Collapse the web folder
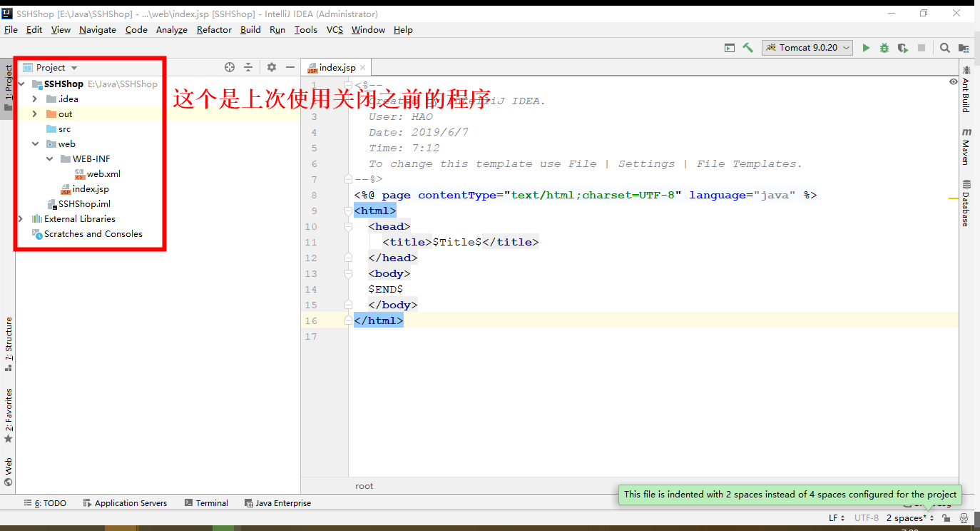980x531 pixels. (35, 144)
